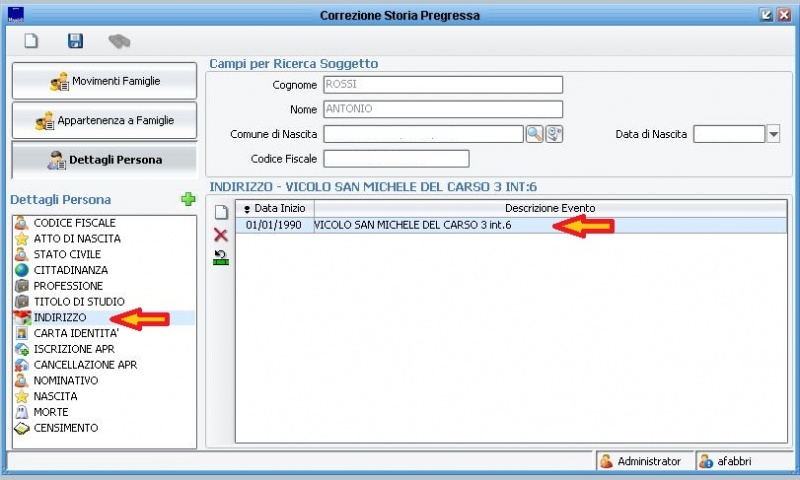The image size is (800, 480).
Task: Click the restore window button in title bar
Action: tap(766, 15)
